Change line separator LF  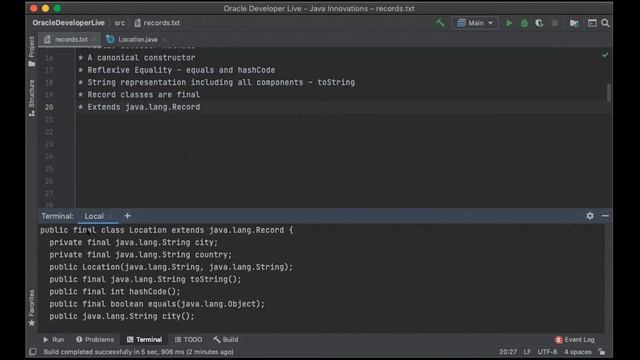[527, 352]
